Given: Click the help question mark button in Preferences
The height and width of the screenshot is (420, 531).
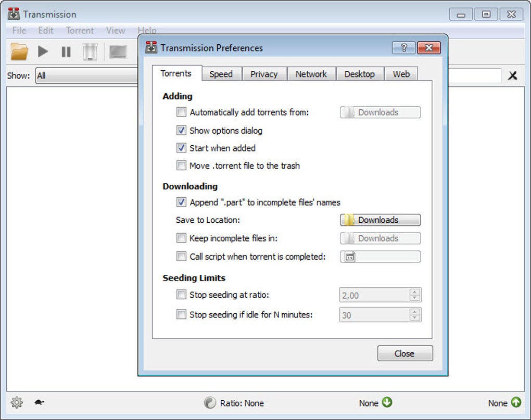Looking at the screenshot, I should coord(403,48).
